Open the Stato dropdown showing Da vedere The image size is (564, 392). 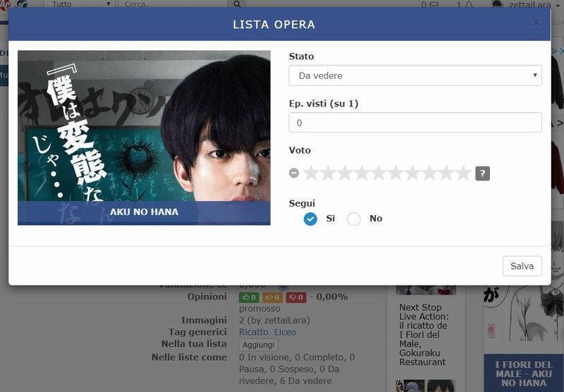click(x=415, y=75)
